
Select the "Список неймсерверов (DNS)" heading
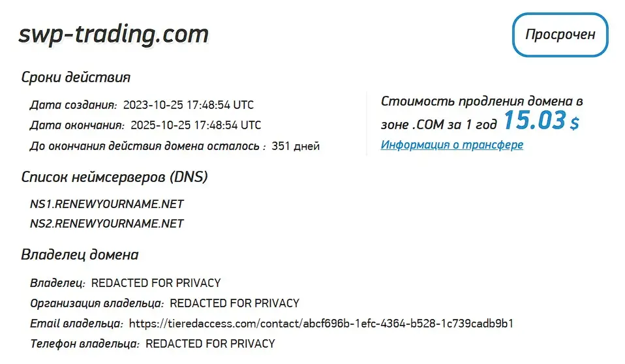[115, 177]
